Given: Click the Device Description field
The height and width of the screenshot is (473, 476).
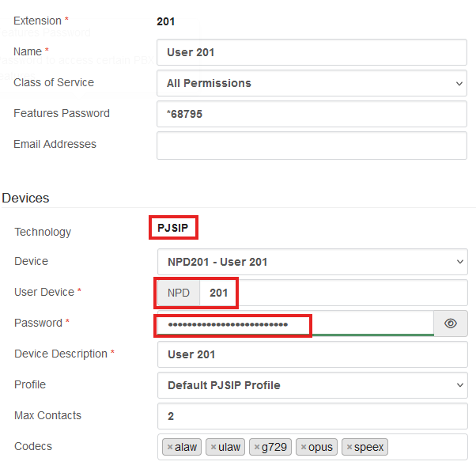Looking at the screenshot, I should coord(312,354).
